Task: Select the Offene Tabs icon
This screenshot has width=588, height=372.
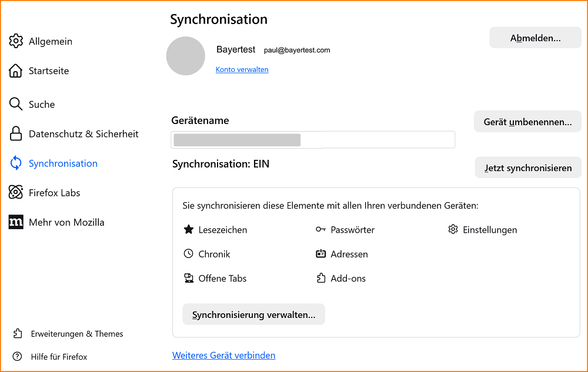Action: point(188,278)
